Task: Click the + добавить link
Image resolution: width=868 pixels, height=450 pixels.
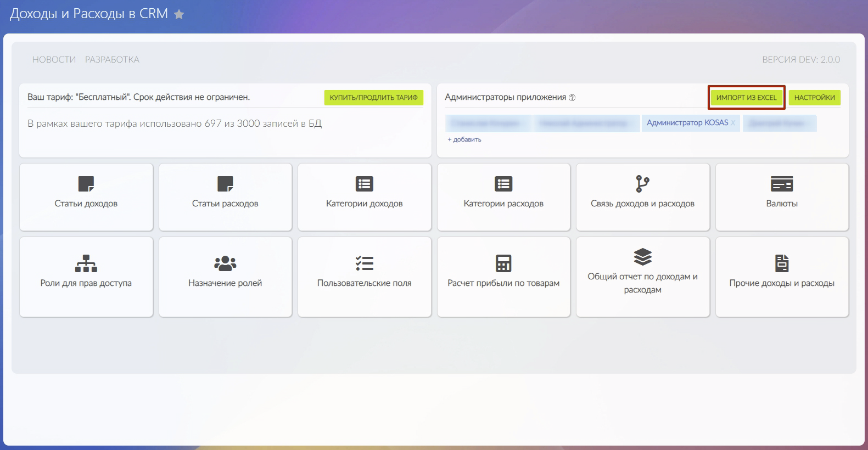Action: pyautogui.click(x=464, y=139)
